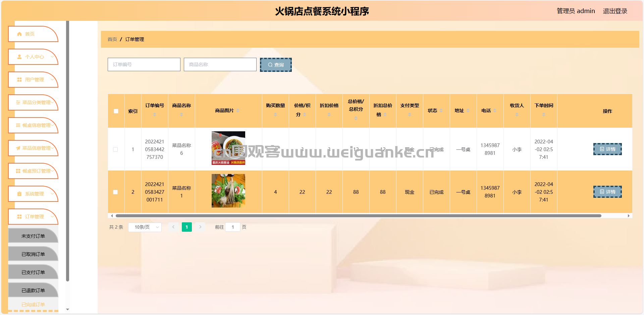644x315 pixels.
Task: Select the 用户管理 grid icon
Action: [19, 80]
